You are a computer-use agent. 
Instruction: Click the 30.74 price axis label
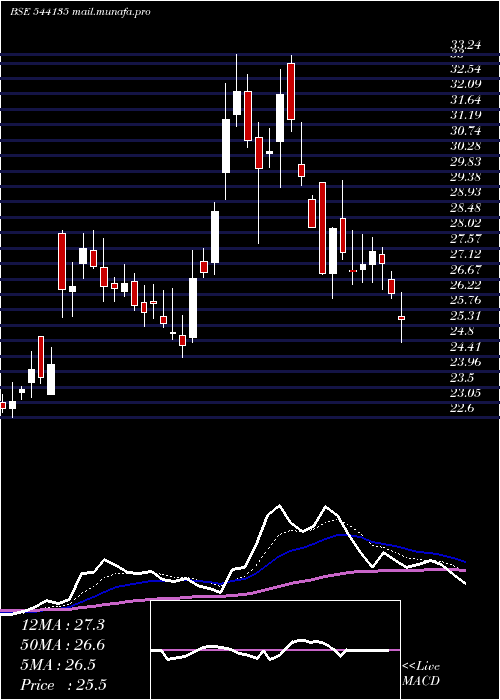pyautogui.click(x=466, y=131)
